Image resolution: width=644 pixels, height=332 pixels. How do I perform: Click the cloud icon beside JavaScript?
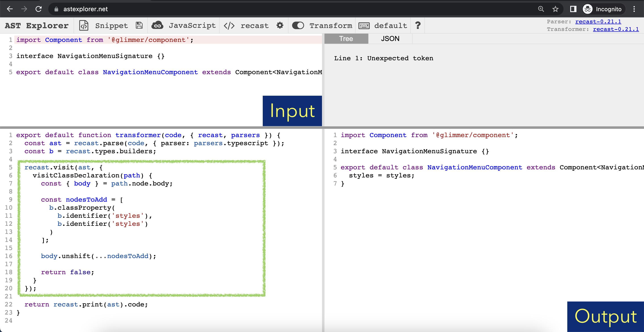coord(157,26)
